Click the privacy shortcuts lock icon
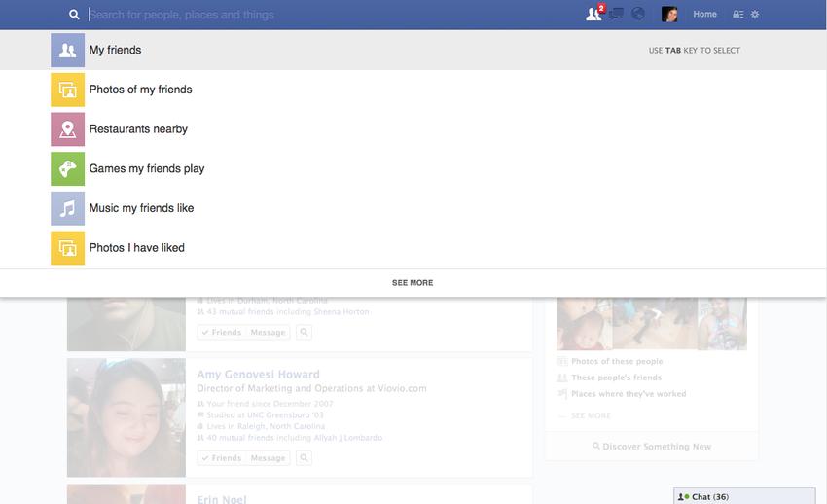 [737, 15]
